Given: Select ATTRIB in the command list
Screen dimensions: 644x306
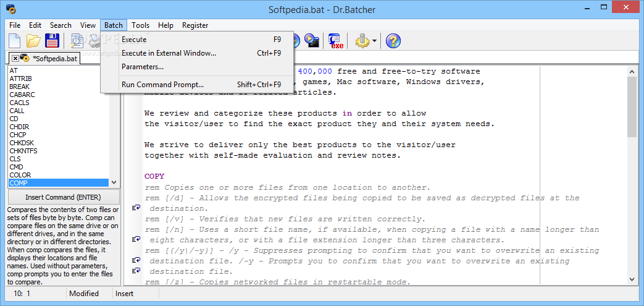Looking at the screenshot, I should pyautogui.click(x=59, y=79).
